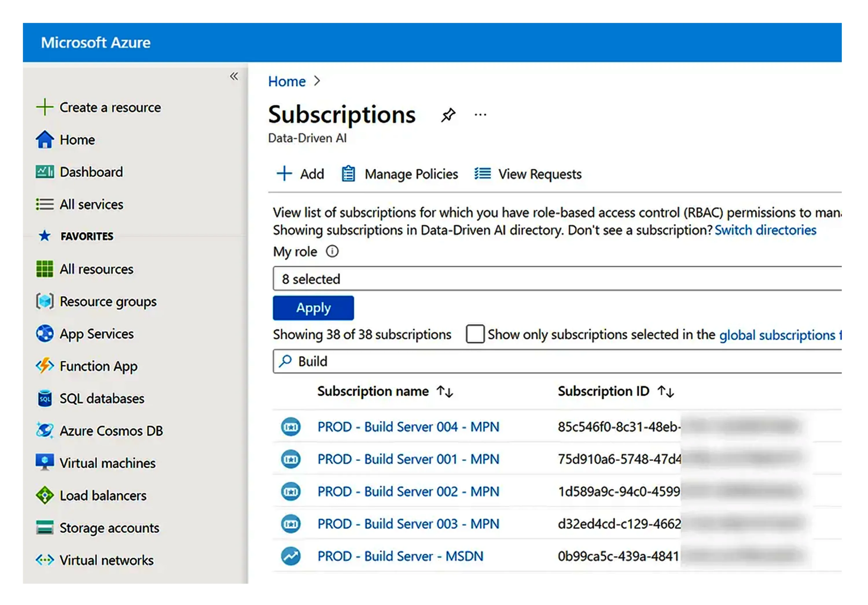Open Storage accounts icon
Screen dimensions: 868x605
coord(45,527)
